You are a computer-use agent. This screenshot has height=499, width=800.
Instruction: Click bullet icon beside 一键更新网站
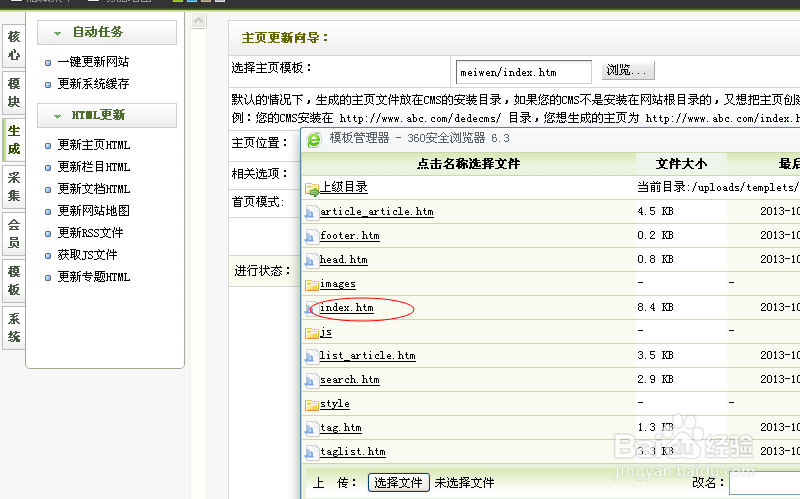point(48,63)
